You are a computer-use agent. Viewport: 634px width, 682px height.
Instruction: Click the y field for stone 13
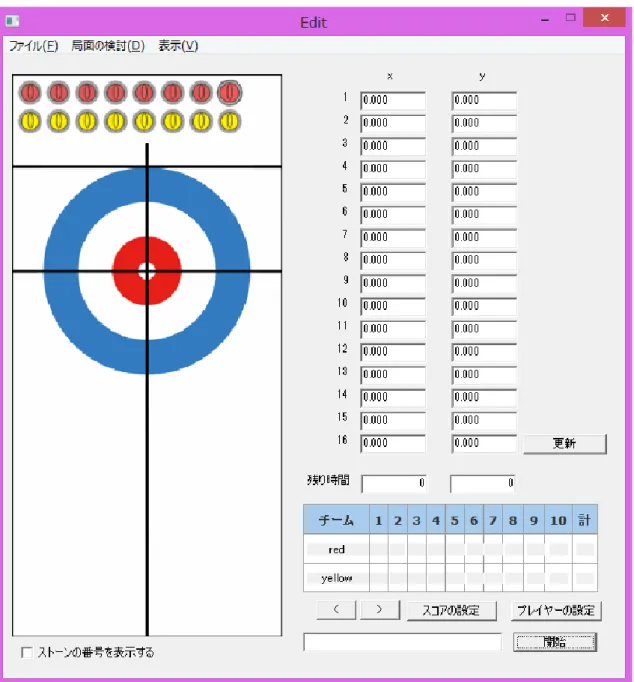pos(484,374)
